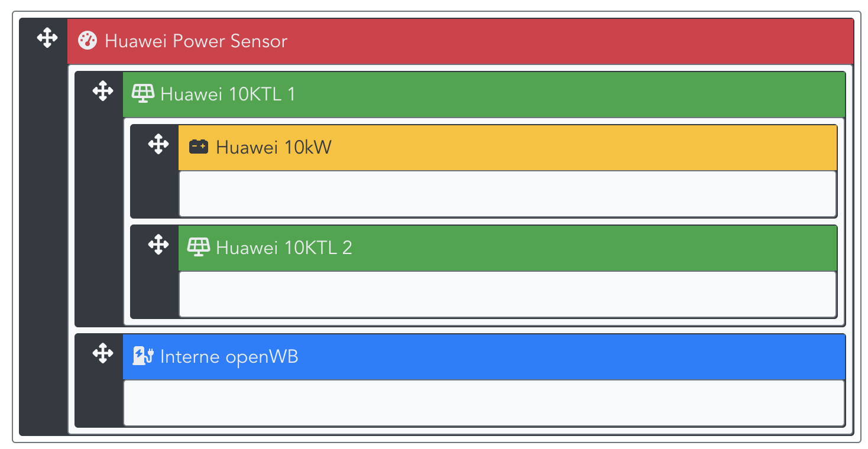The image size is (868, 449).
Task: Click the blank right side of the yellow header
Action: 591,147
